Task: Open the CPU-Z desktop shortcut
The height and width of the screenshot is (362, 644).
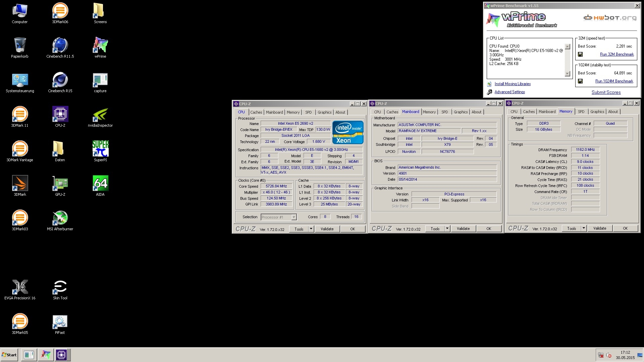Action: click(60, 115)
